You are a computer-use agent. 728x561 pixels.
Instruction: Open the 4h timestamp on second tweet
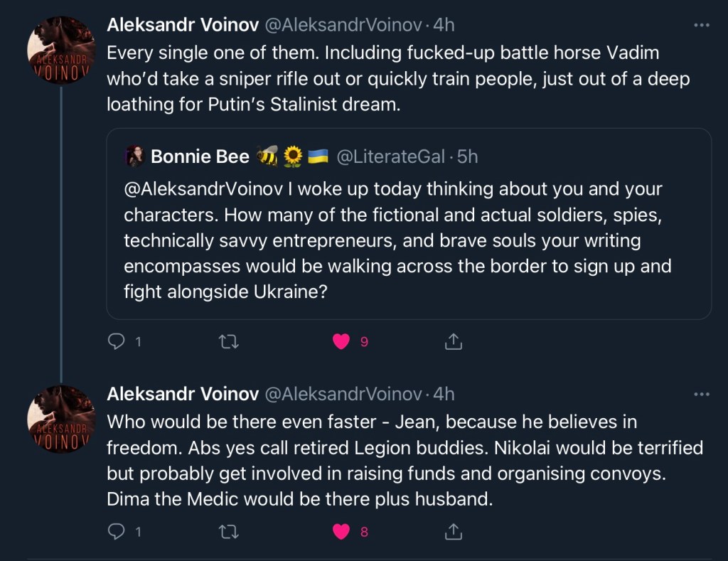click(x=444, y=394)
